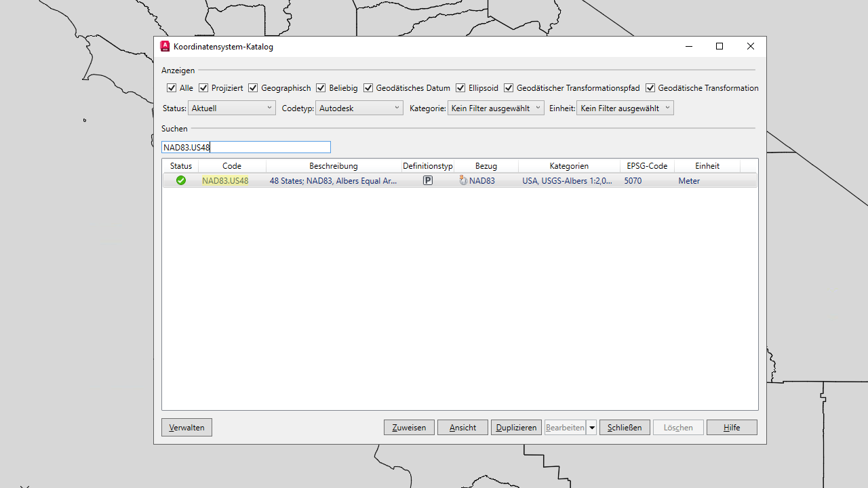
Task: Toggle the Projiziert checkbox
Action: [203, 88]
